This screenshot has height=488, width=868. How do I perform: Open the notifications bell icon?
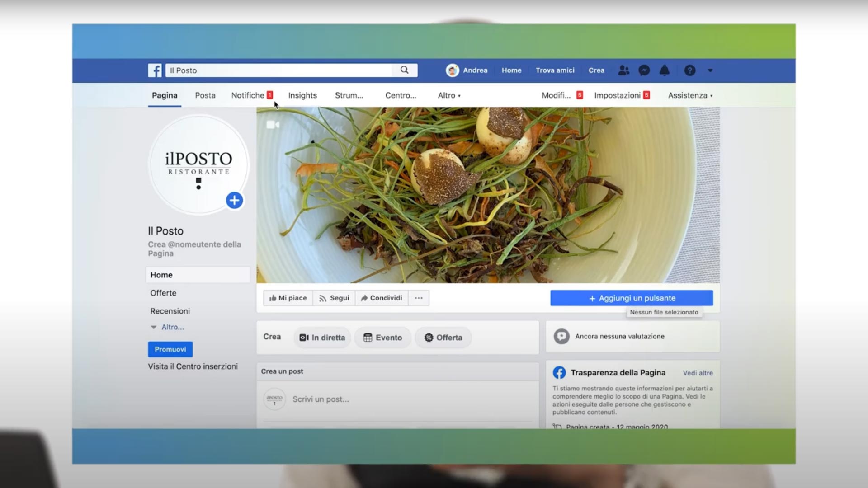coord(664,70)
